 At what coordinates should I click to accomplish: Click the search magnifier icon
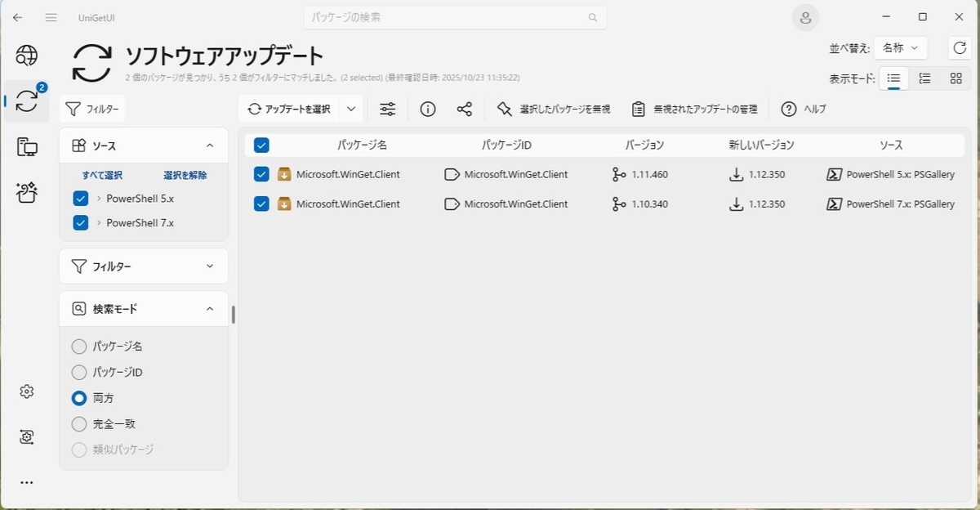coord(592,17)
